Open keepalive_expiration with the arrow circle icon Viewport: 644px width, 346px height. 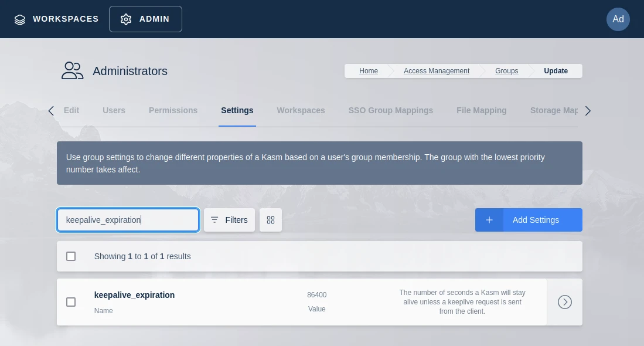pos(564,302)
